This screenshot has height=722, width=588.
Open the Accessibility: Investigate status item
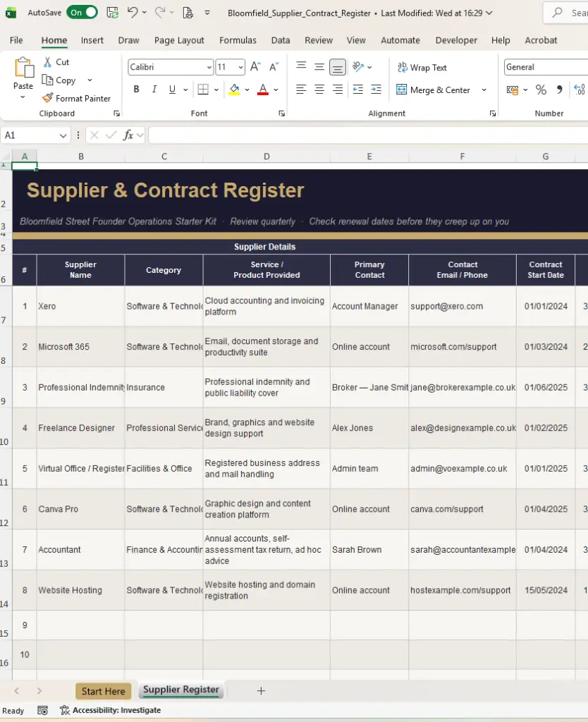click(x=111, y=710)
